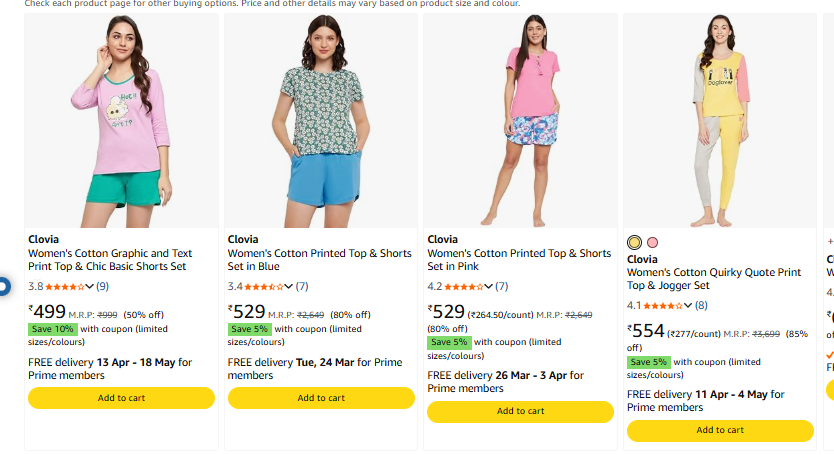Open Printed Top & Shorts Set in Blue link

pos(319,260)
